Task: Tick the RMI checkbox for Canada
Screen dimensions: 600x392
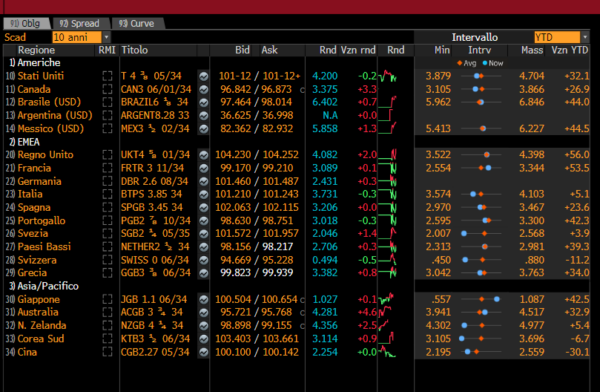Action: tap(108, 90)
